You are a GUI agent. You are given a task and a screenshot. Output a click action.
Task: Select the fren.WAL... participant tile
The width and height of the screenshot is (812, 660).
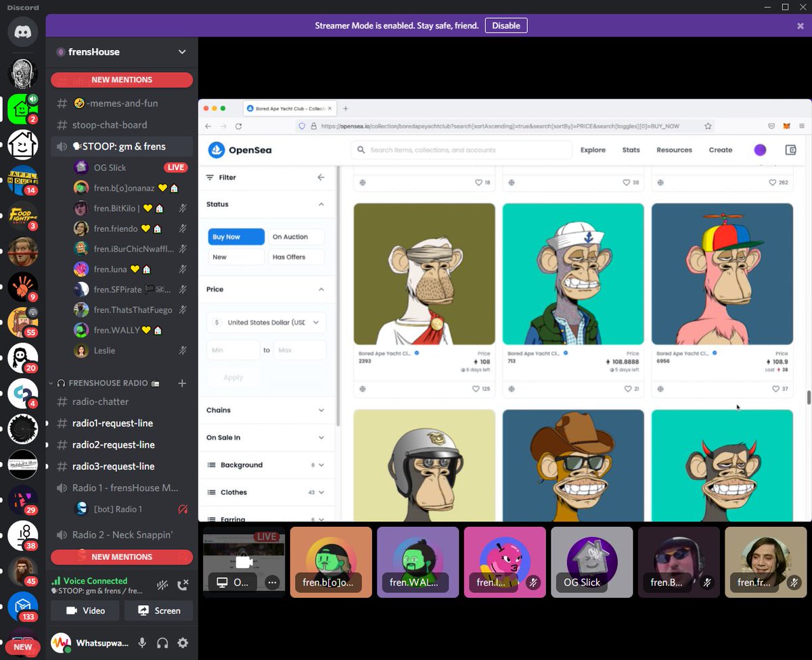click(418, 563)
